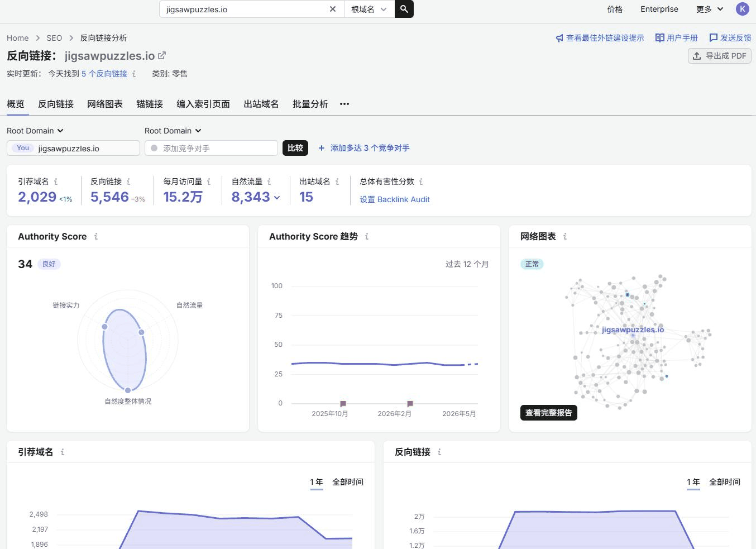
Task: Open the competitor Root Domain dropdown
Action: [173, 131]
